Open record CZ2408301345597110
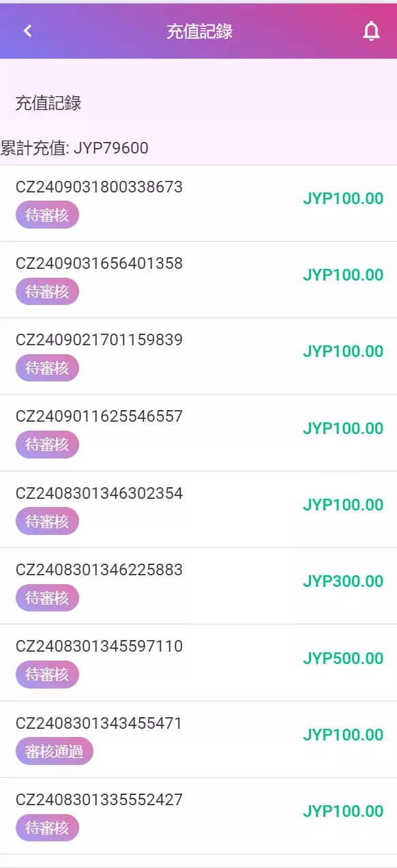The image size is (397, 868). coord(198,663)
